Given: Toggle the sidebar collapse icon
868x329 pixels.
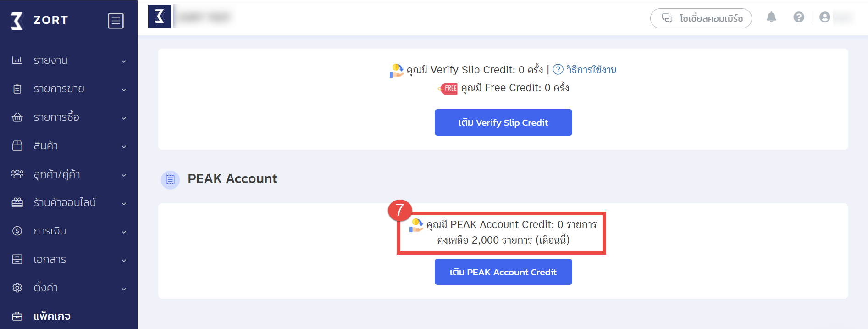Looking at the screenshot, I should (116, 20).
